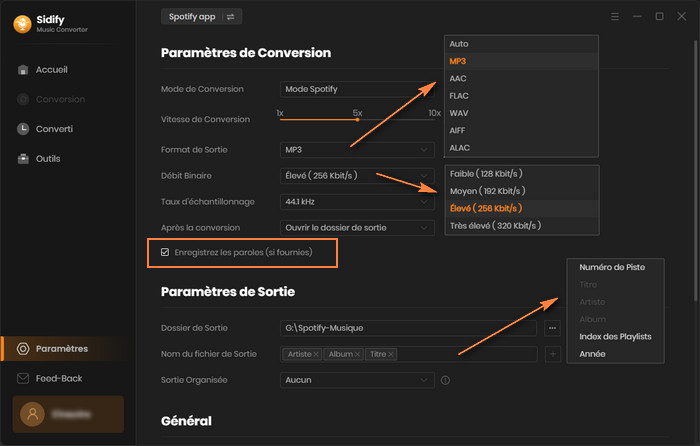Click the user profile avatar
This screenshot has width=700, height=446.
[32, 412]
